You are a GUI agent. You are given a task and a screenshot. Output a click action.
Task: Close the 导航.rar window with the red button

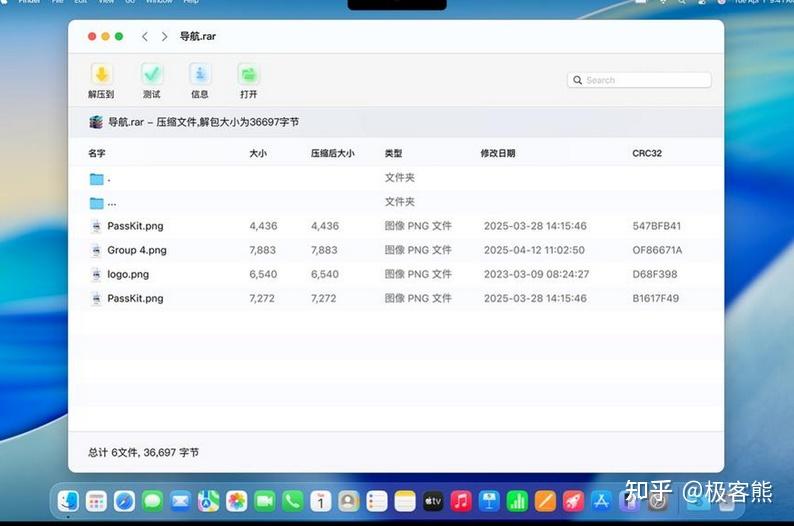click(92, 36)
